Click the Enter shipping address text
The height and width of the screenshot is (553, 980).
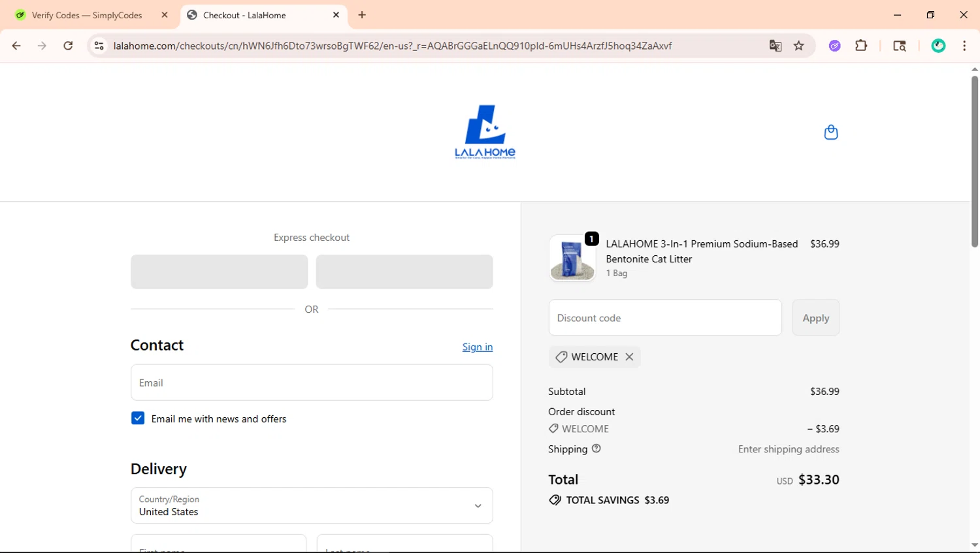[x=789, y=449]
